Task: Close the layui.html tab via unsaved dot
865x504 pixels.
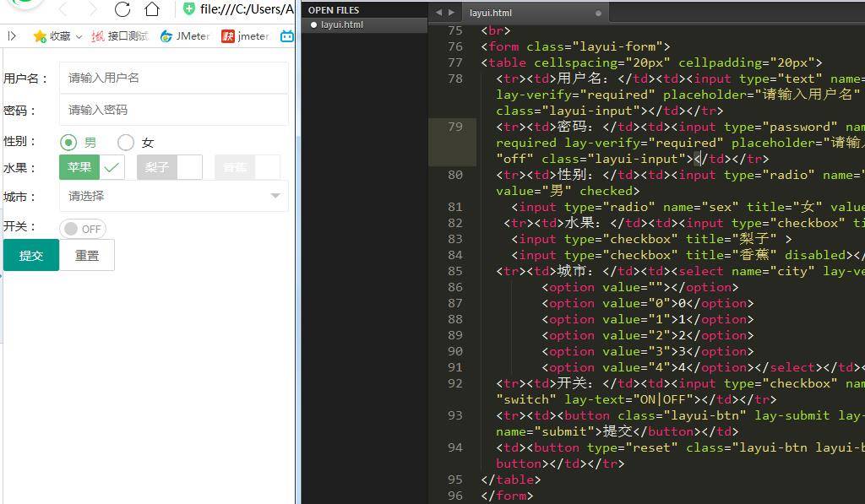Action: pyautogui.click(x=598, y=13)
